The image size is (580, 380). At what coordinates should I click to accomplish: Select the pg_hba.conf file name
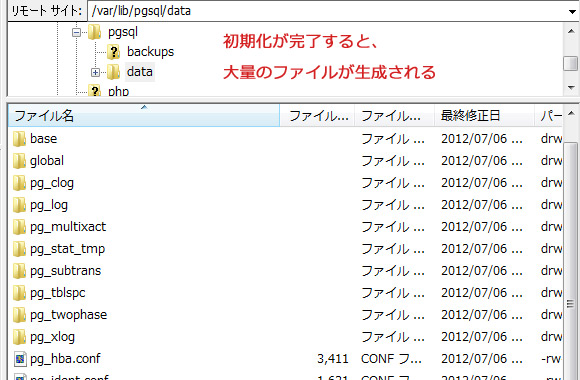click(x=65, y=359)
